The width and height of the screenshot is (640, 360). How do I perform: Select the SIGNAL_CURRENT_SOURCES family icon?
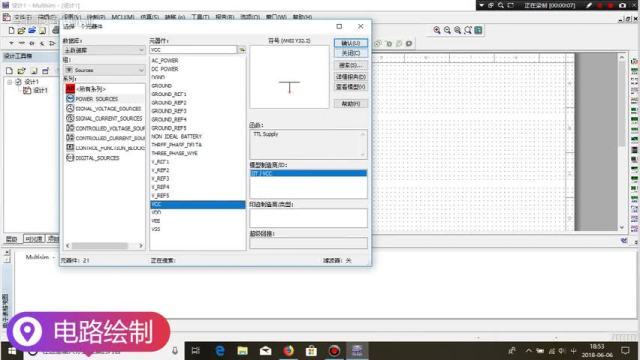click(x=70, y=118)
